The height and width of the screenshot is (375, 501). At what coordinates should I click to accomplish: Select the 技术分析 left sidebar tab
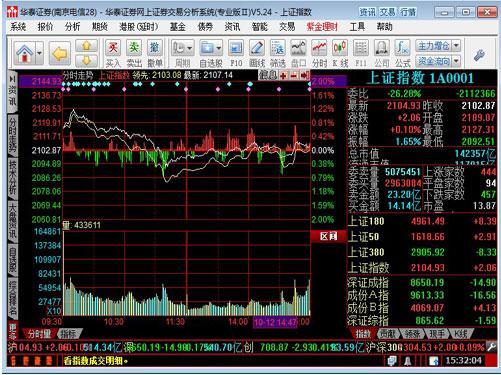(x=12, y=179)
